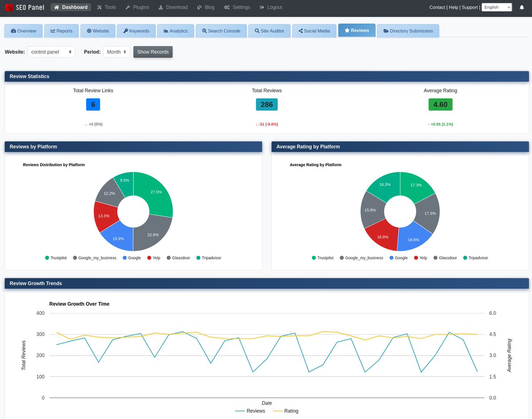Expand the English language selector
The image size is (532, 419).
[497, 7]
